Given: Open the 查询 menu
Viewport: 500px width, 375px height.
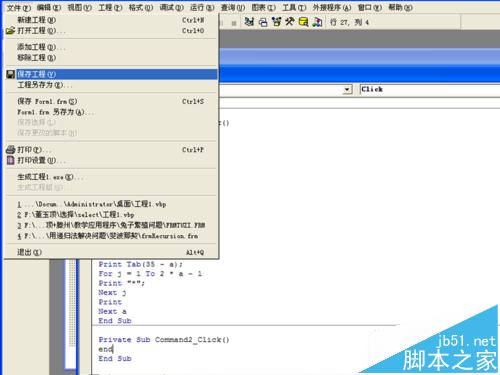Looking at the screenshot, I should (x=233, y=7).
